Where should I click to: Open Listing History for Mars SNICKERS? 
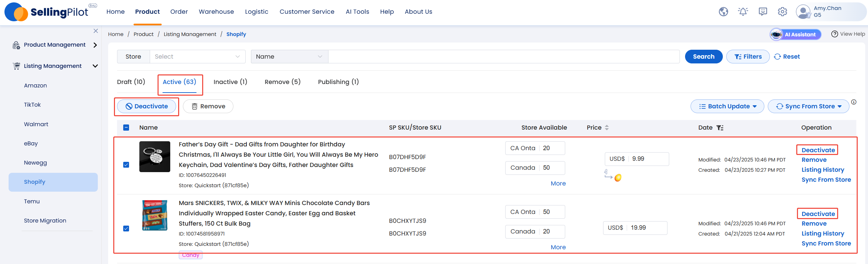[823, 233]
